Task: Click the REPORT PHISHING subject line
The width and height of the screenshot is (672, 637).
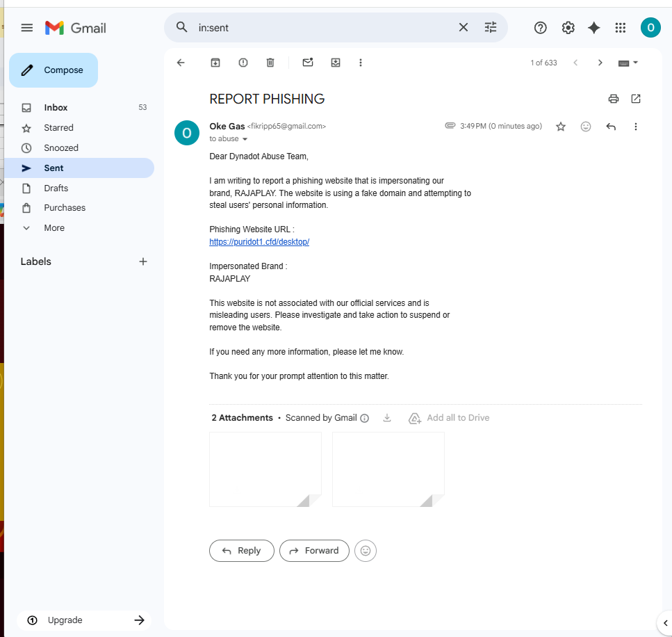Action: point(267,99)
